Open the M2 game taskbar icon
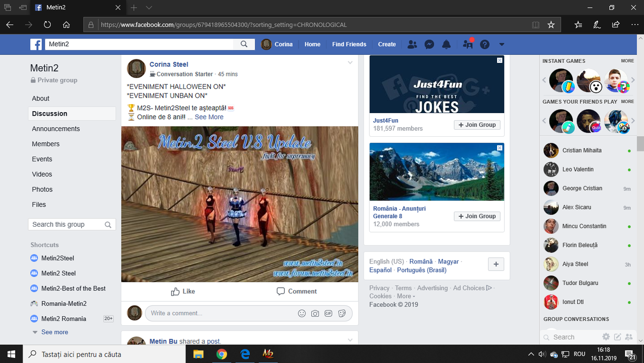The width and height of the screenshot is (644, 363). coord(268,354)
